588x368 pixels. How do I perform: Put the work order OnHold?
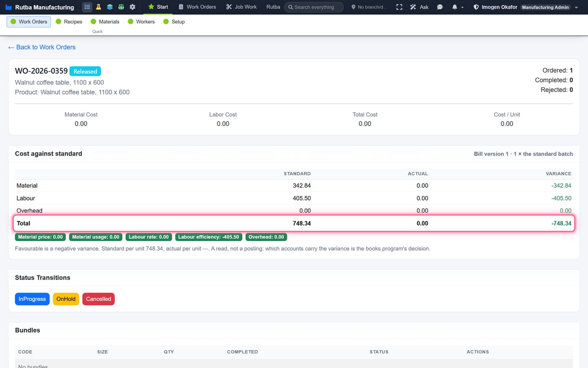pos(66,299)
